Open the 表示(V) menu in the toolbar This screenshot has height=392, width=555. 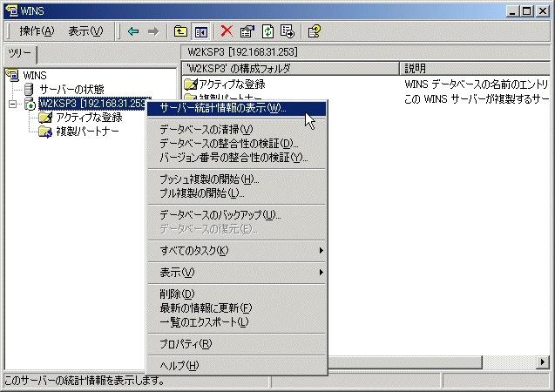point(85,31)
